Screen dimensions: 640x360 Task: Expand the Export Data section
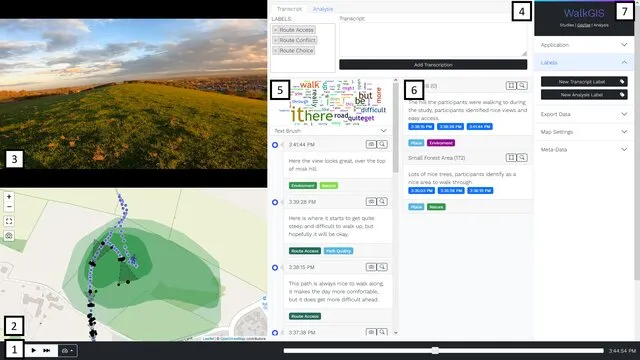584,114
